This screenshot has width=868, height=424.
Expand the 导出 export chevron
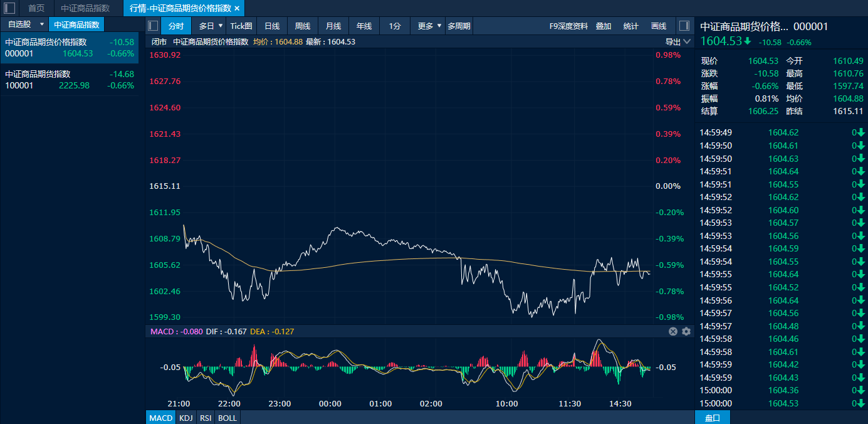point(687,42)
